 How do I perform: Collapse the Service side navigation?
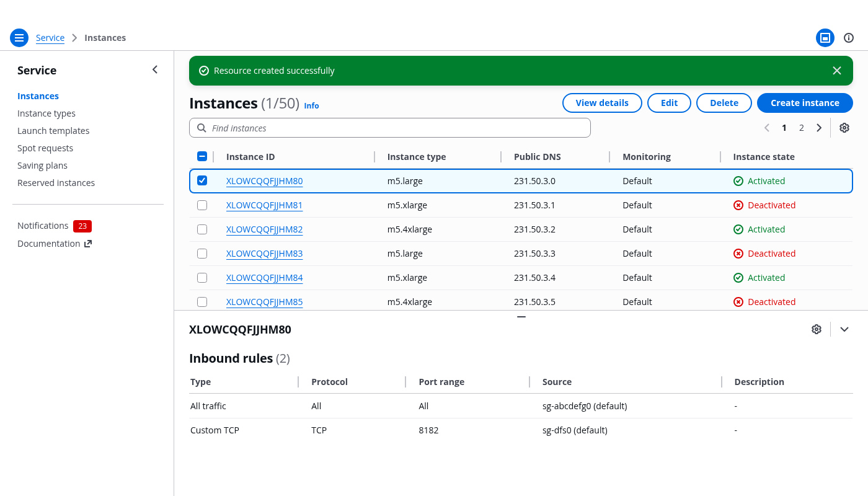(x=155, y=70)
